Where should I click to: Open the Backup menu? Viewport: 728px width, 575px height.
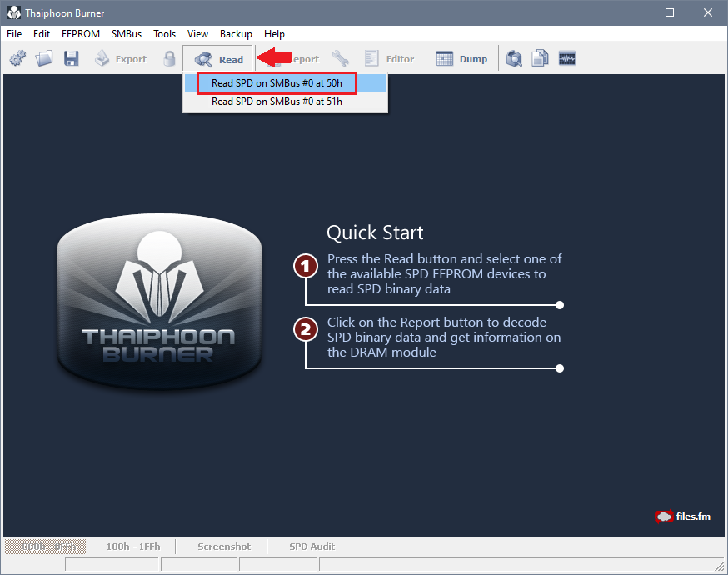[236, 34]
